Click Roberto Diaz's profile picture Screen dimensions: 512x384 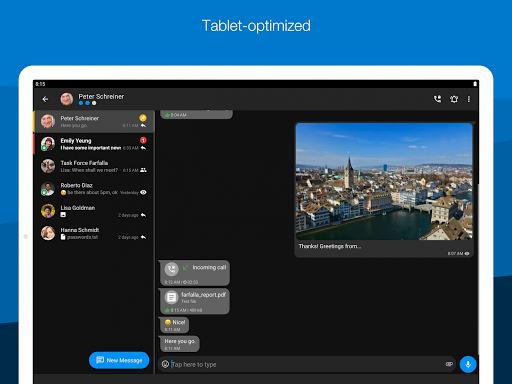point(48,189)
